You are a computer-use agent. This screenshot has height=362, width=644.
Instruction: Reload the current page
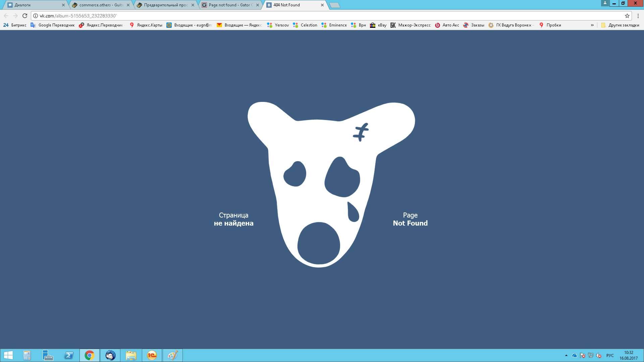24,16
